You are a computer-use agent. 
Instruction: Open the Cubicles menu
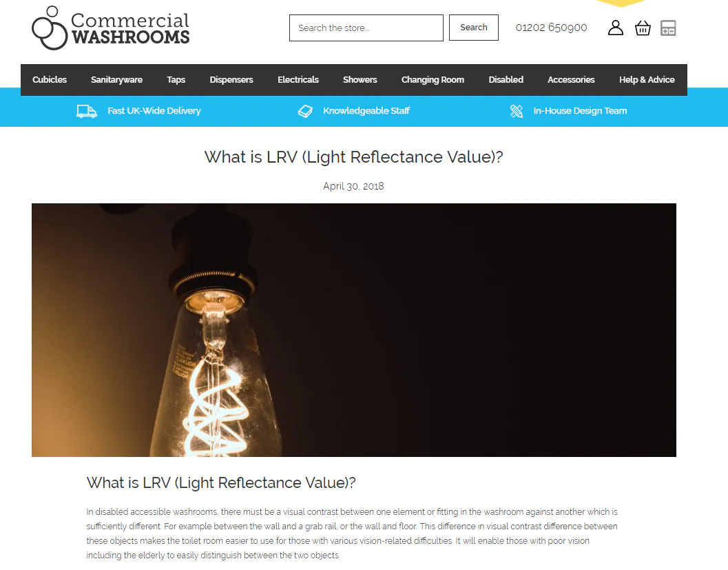[x=50, y=80]
